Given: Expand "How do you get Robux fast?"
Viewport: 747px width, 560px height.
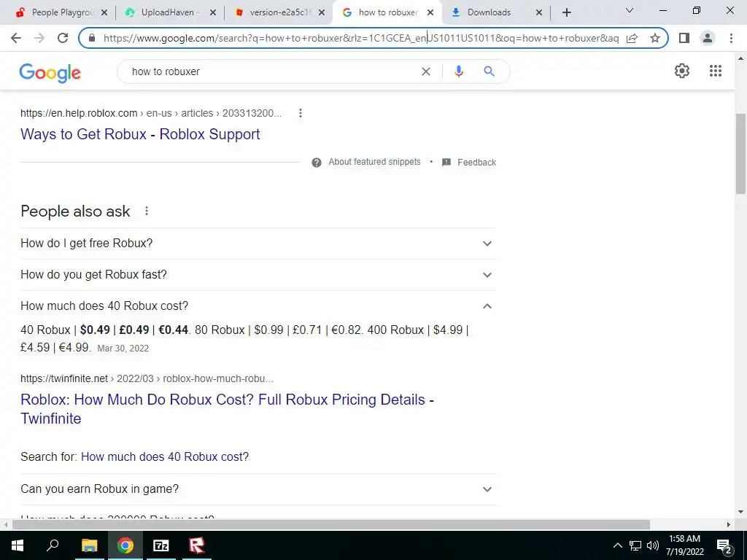Looking at the screenshot, I should click(258, 275).
